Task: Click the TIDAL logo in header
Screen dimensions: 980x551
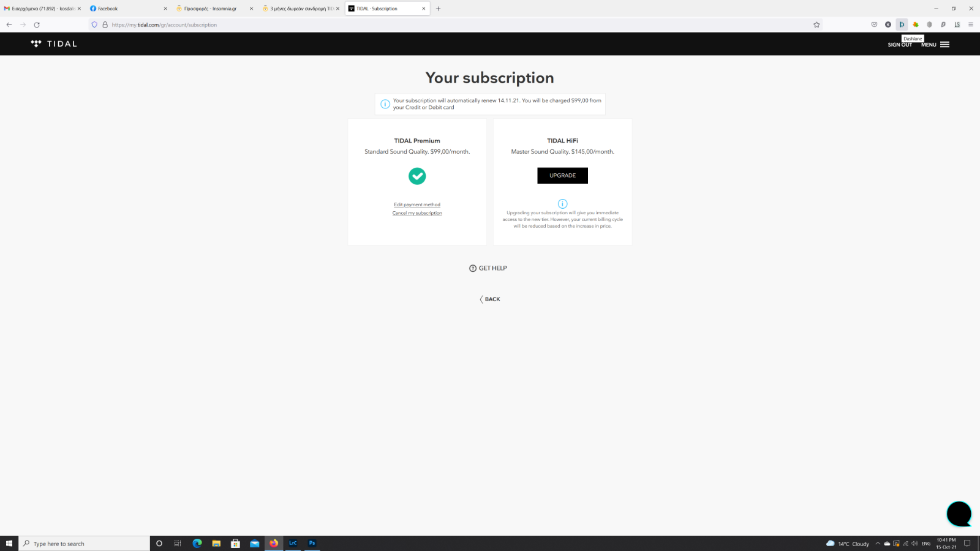Action: coord(54,44)
